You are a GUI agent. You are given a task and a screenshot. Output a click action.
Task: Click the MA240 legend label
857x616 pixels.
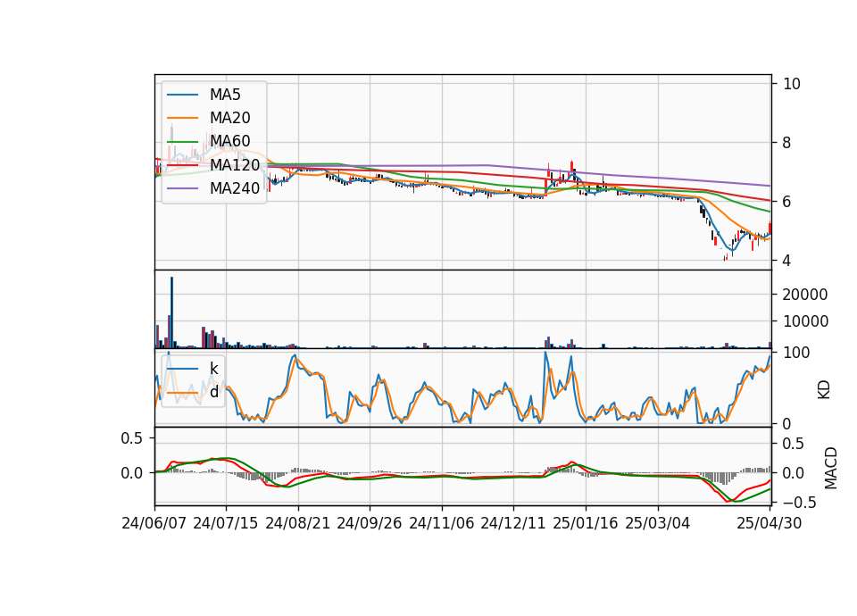click(235, 188)
